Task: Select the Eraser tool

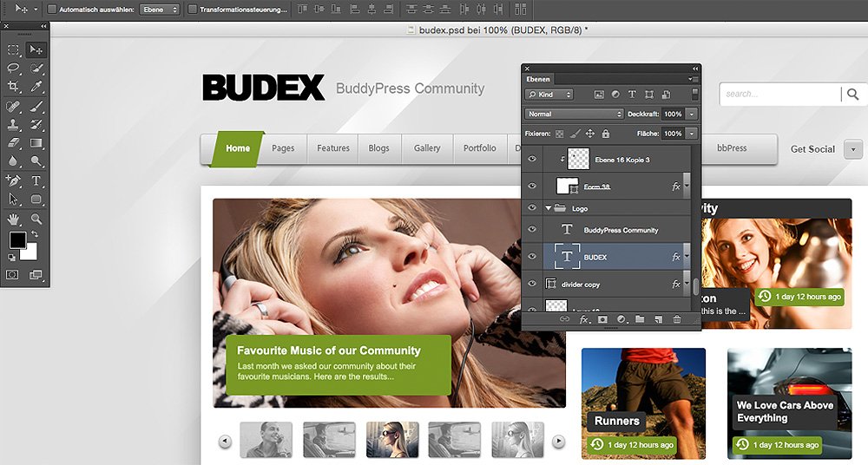Action: (x=13, y=143)
